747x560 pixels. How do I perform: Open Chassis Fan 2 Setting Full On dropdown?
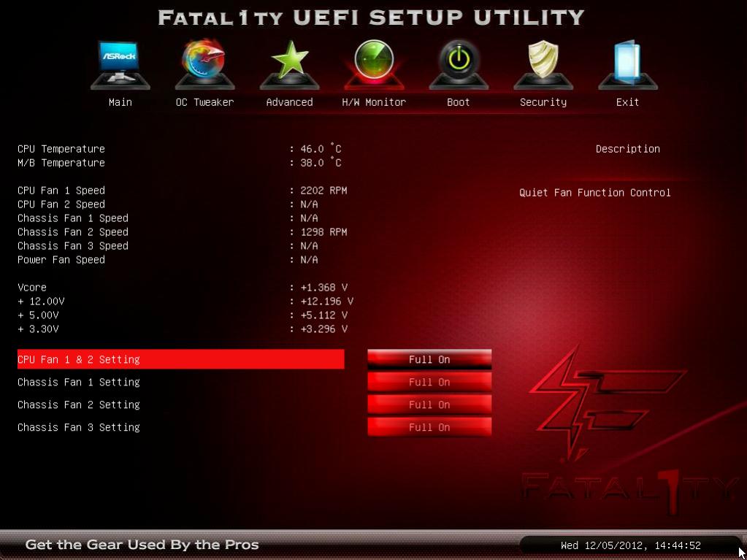pyautogui.click(x=429, y=404)
